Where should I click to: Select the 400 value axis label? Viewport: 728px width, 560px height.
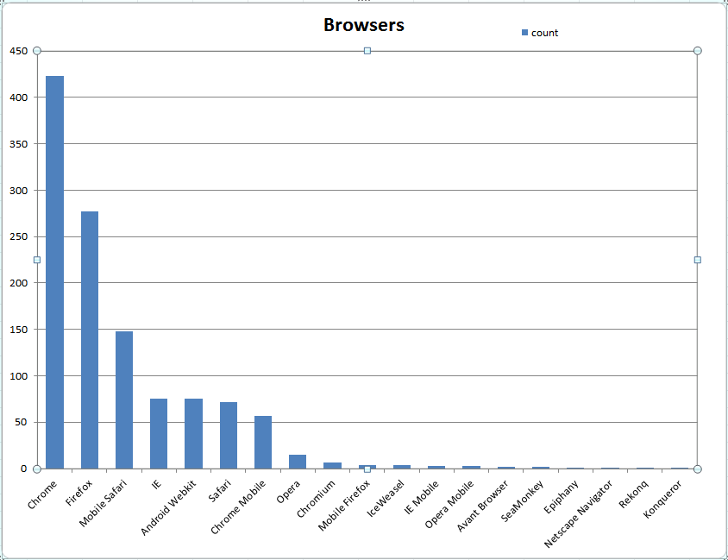(19, 98)
